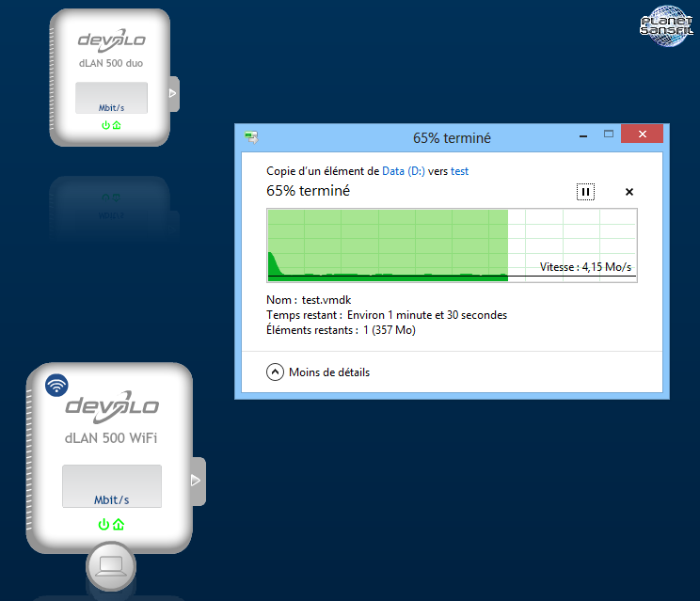Viewport: 700px width, 601px height.
Task: Click the Vitesse : 4,15 Mo/s label
Action: coord(585,267)
